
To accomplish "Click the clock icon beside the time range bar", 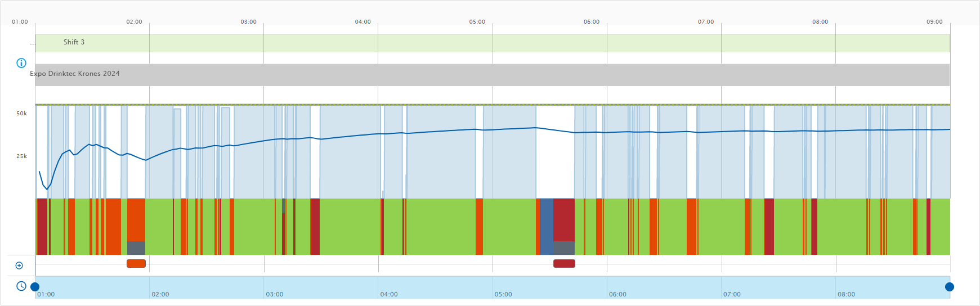I will (x=21, y=286).
